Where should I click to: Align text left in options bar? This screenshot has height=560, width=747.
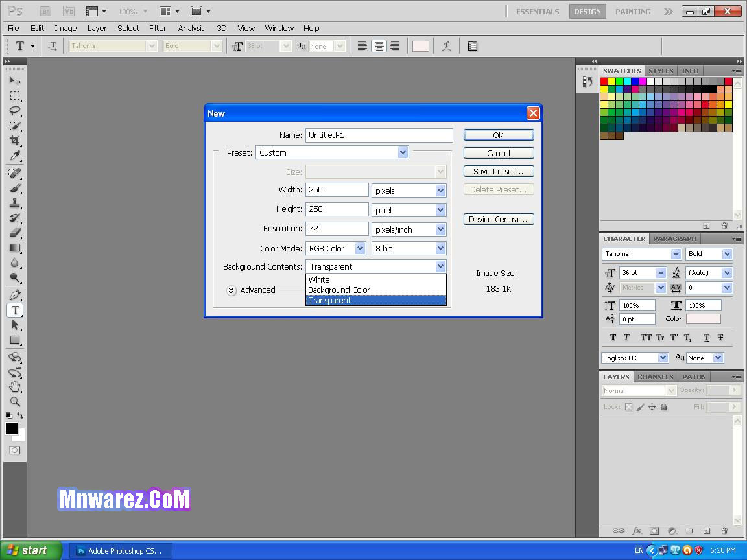click(362, 46)
